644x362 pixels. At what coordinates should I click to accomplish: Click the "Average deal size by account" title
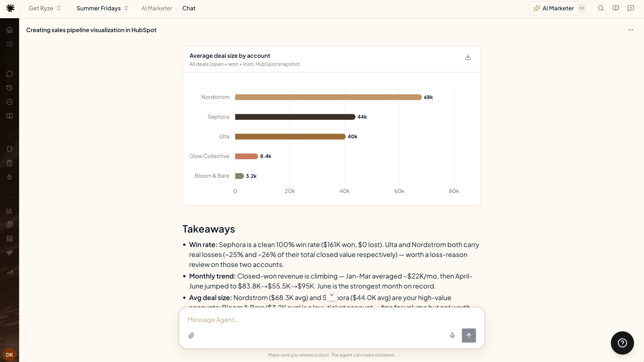point(230,56)
